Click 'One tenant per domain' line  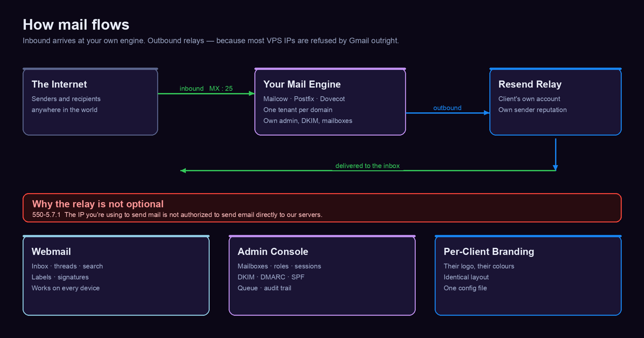tap(298, 110)
